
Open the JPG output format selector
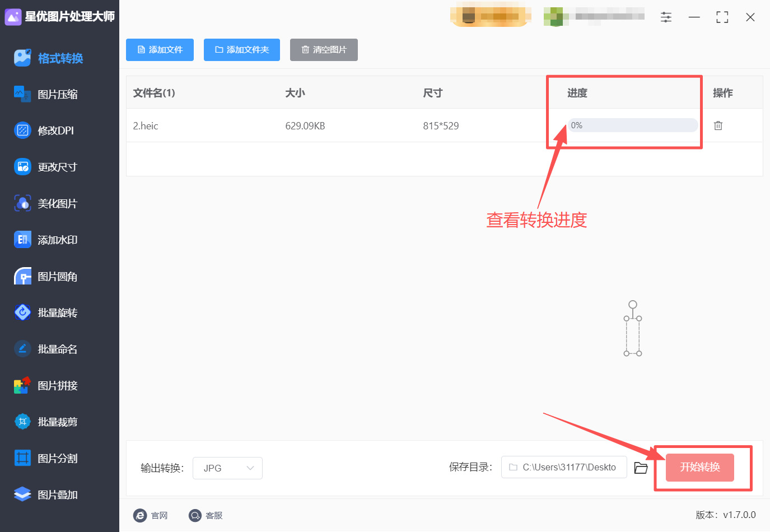pyautogui.click(x=227, y=468)
